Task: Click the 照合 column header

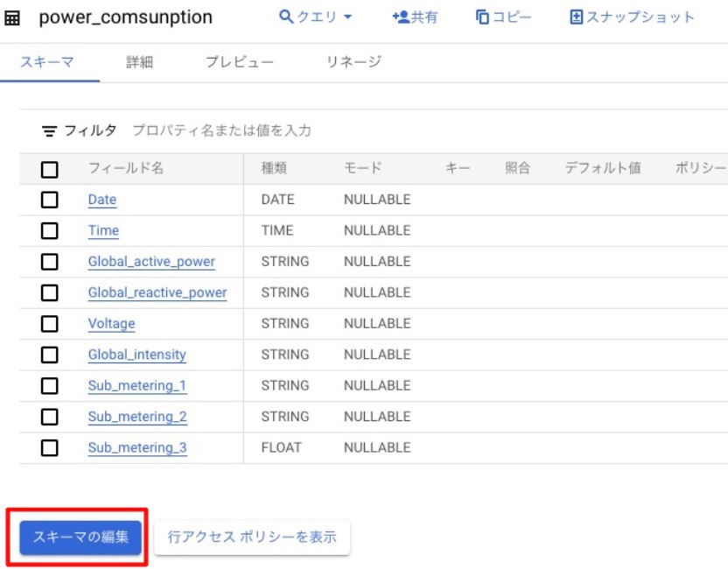Action: pos(517,168)
